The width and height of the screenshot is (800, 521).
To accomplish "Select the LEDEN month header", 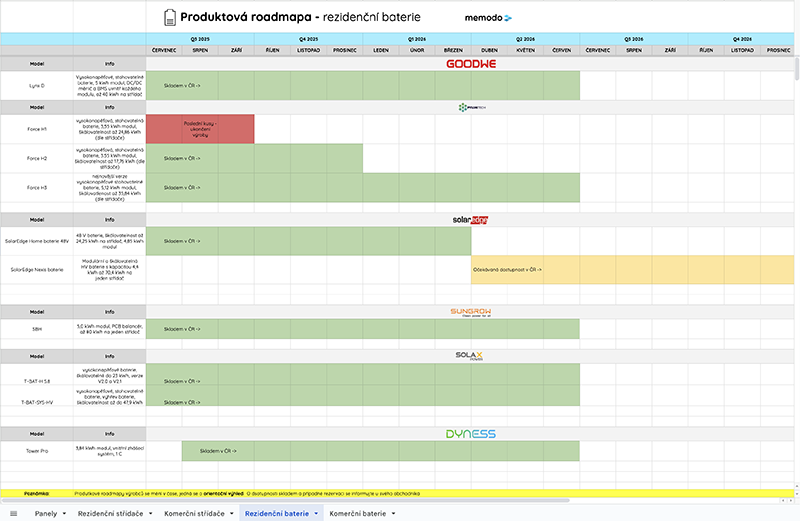I will click(381, 50).
